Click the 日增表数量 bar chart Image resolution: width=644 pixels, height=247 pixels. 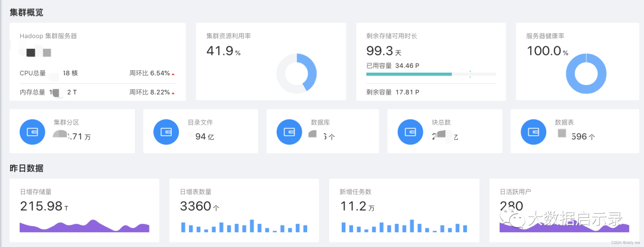[244, 226]
